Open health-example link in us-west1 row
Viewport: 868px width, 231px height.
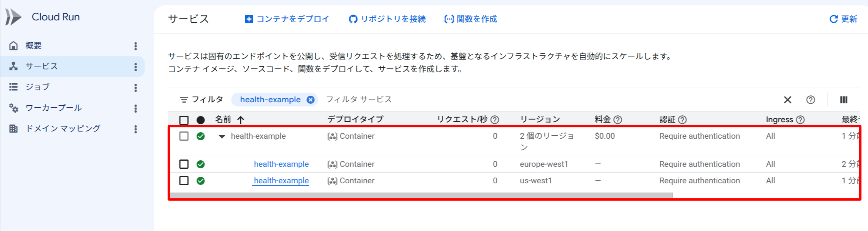[x=281, y=181]
